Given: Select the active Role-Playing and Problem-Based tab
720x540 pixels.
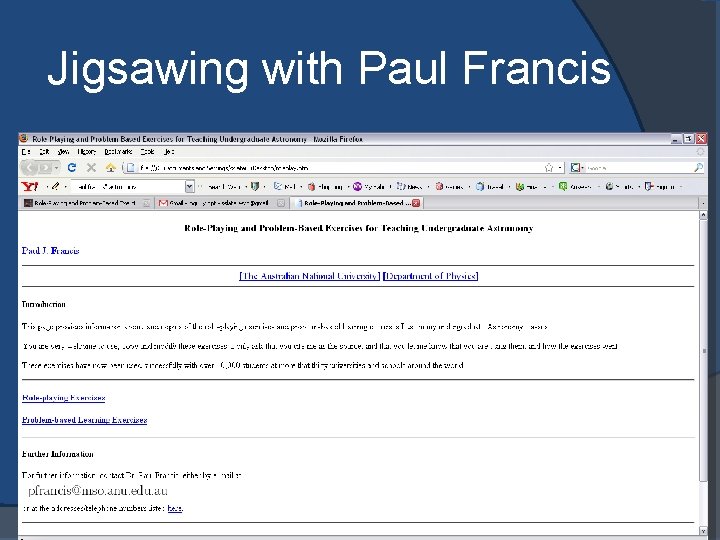Looking at the screenshot, I should (x=354, y=203).
